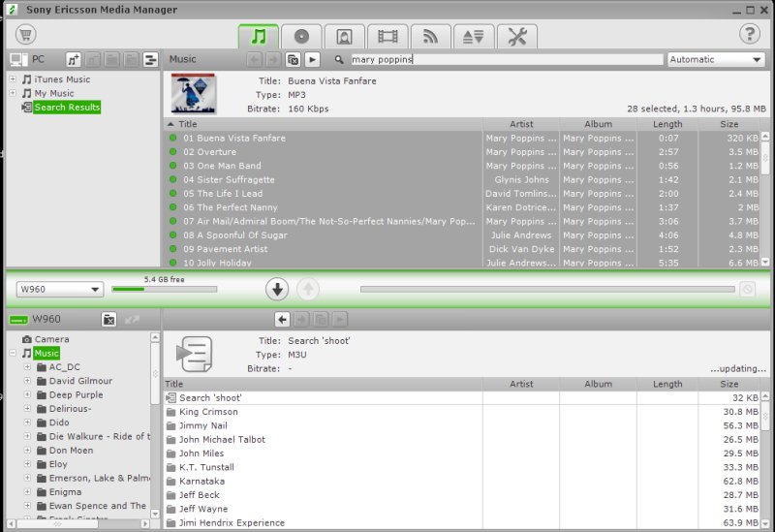
Task: Click device list scrollbar down arrow
Action: pyautogui.click(x=765, y=523)
